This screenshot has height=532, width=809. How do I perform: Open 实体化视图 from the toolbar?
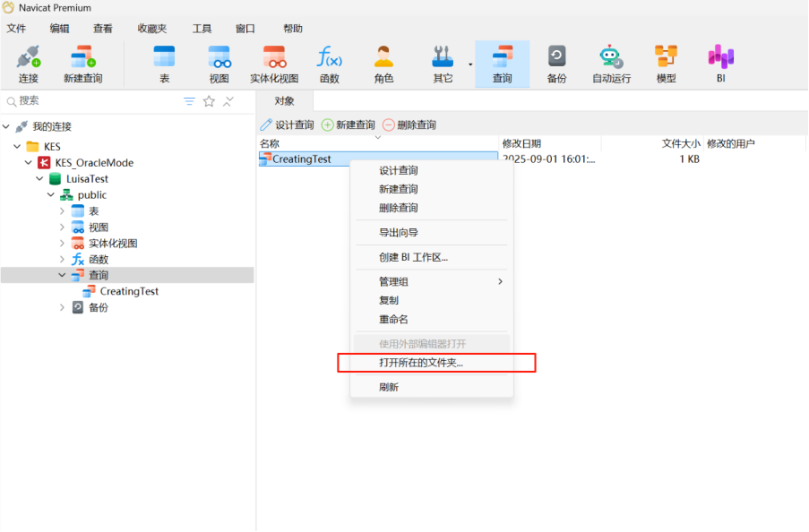(273, 64)
